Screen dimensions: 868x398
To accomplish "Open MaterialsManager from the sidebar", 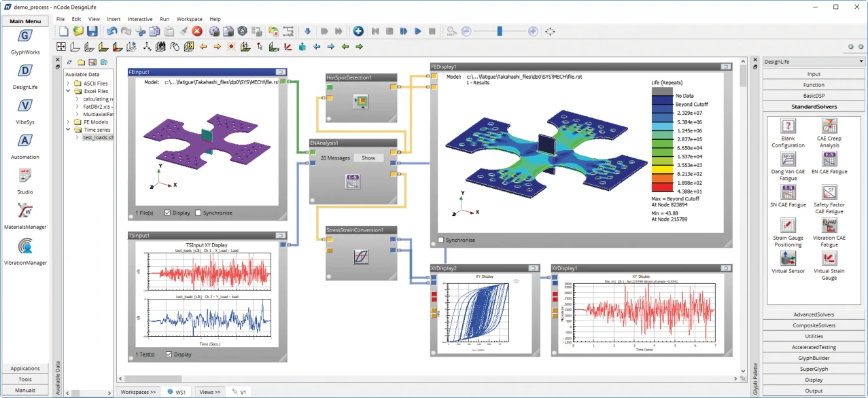I will pos(25,211).
